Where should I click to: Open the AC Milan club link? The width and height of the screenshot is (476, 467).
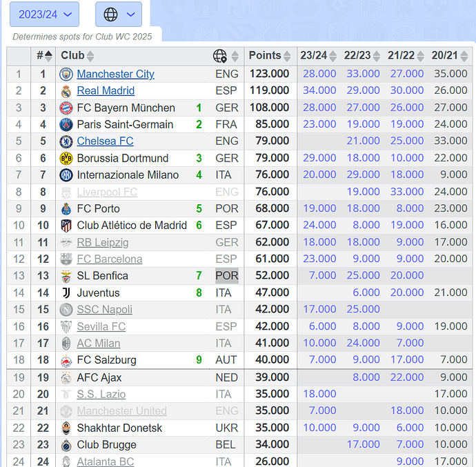[99, 343]
